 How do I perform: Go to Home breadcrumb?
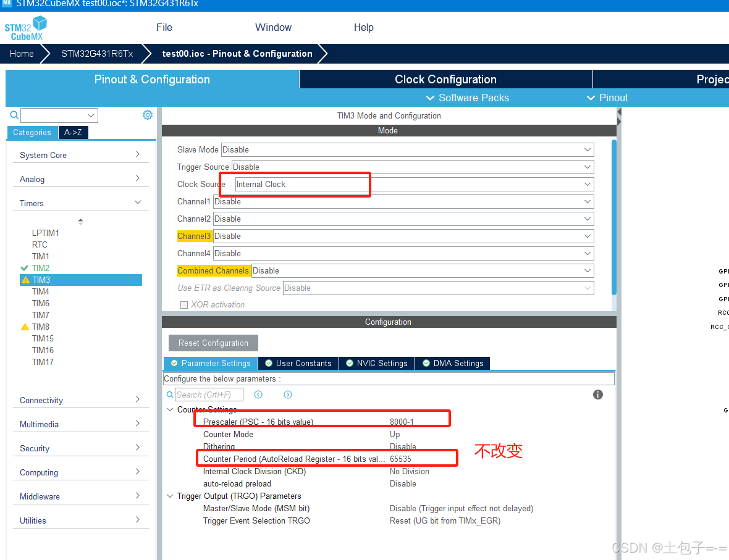point(22,54)
